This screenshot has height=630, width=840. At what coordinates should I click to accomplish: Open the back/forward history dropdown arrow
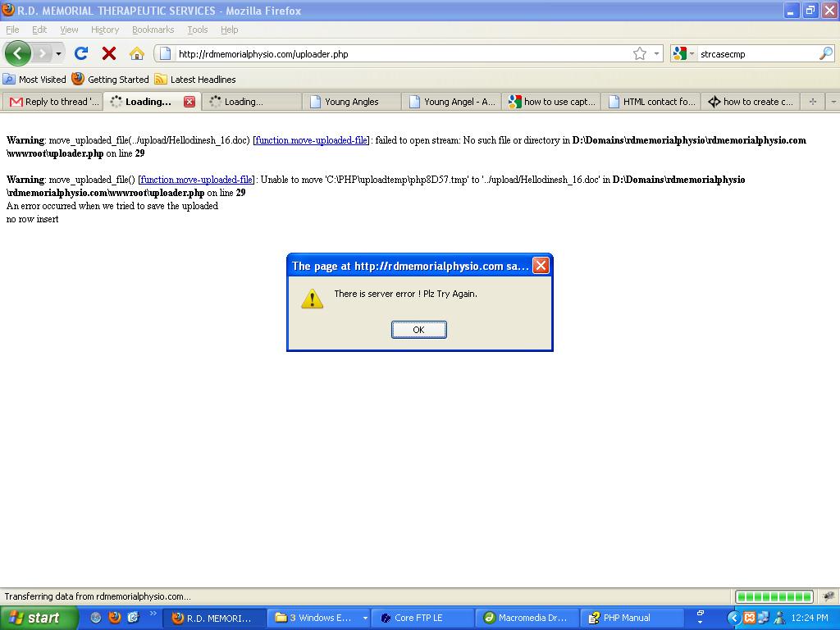tap(58, 53)
